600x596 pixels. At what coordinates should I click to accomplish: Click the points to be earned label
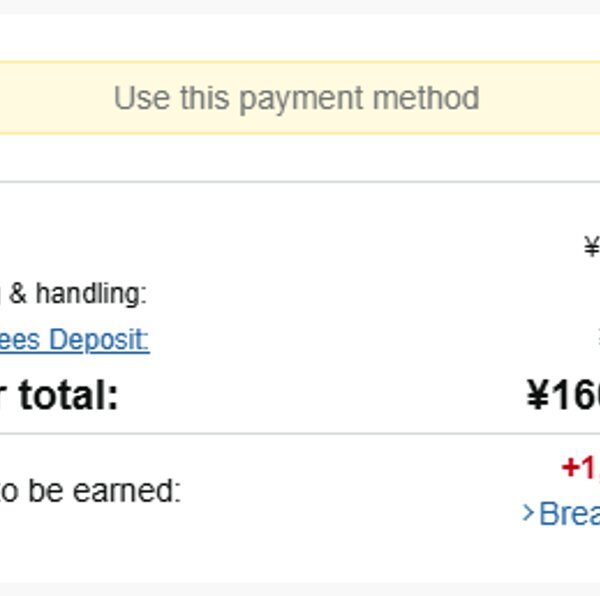(x=90, y=491)
